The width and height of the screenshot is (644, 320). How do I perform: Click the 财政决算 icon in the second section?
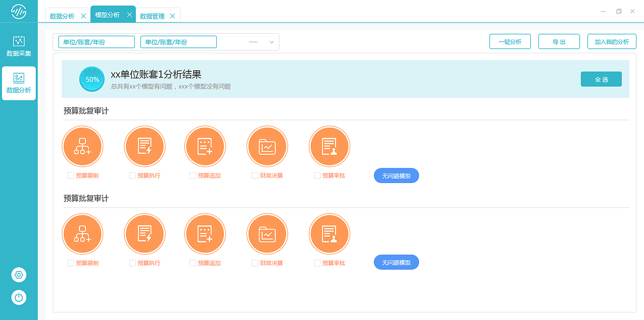[x=267, y=234]
